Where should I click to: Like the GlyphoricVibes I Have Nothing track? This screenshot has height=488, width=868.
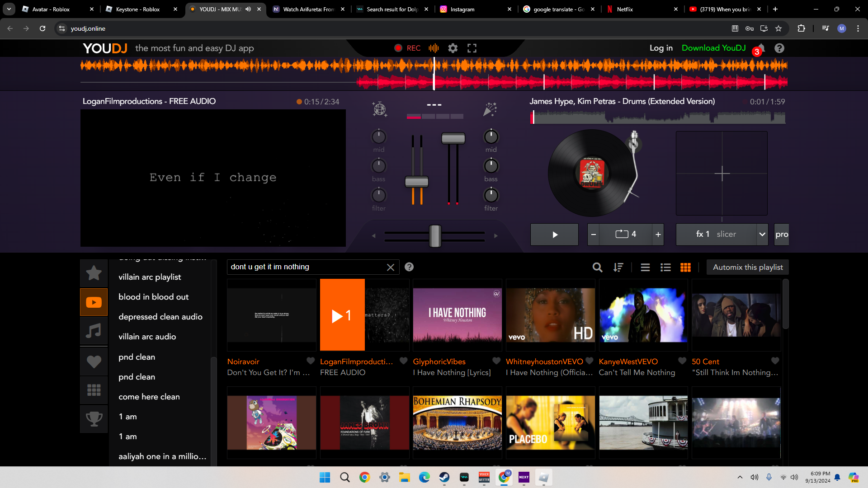click(x=496, y=361)
